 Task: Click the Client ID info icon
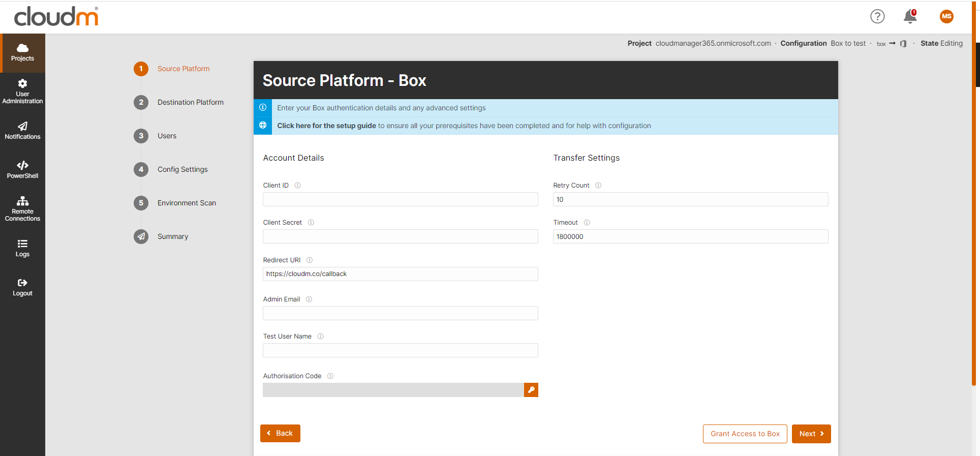pyautogui.click(x=298, y=186)
